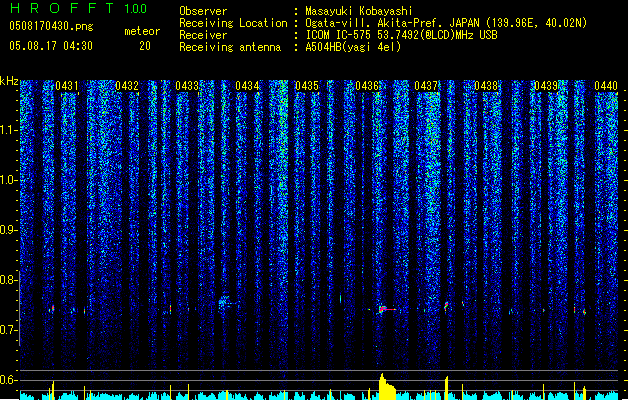Viewport: 629px width, 400px height.
Task: Click the 0.8 kHz axis tick label
Action: (x=8, y=280)
